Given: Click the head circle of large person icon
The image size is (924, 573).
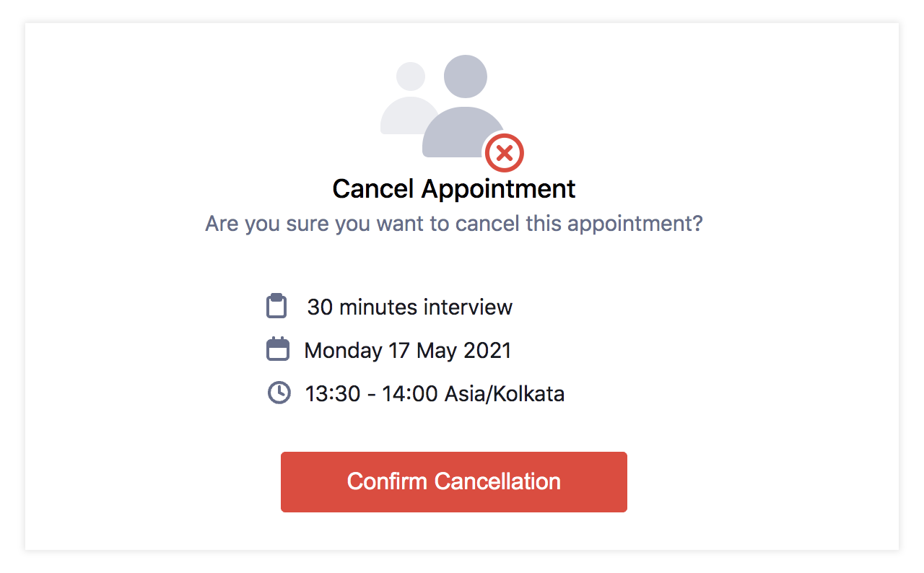Looking at the screenshot, I should 465,76.
